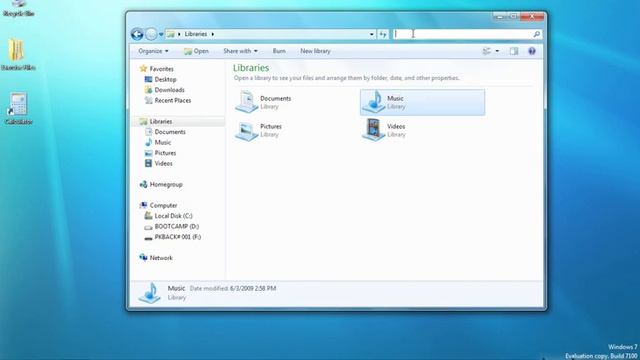Screen dimensions: 640x360
Task: Open the PKBACK# 001 (F:) drive
Action: click(178, 237)
